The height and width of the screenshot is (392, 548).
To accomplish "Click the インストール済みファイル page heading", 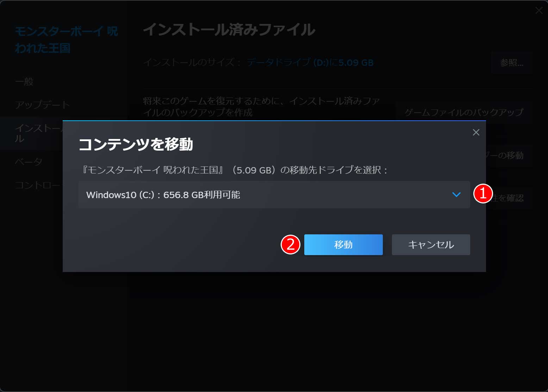I will (x=229, y=31).
